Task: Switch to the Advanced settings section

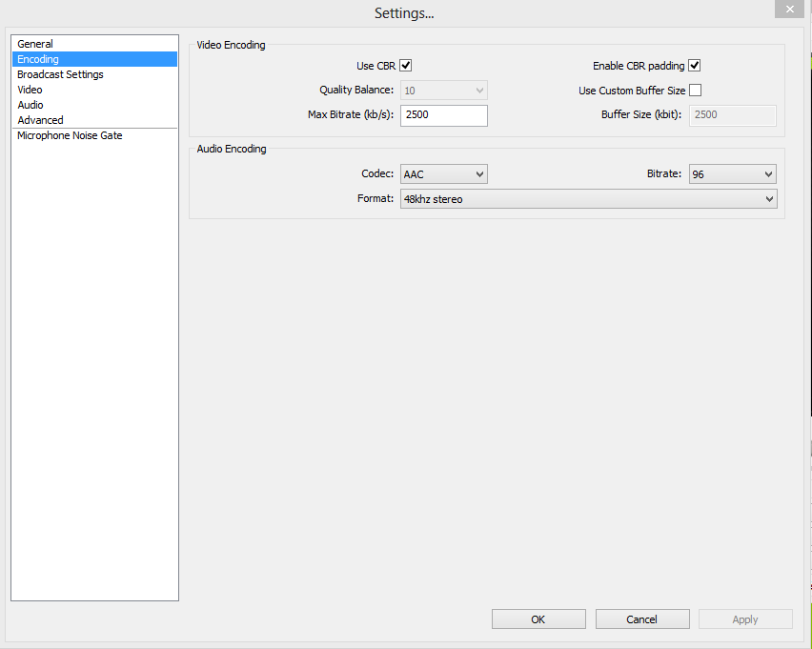Action: click(x=94, y=120)
